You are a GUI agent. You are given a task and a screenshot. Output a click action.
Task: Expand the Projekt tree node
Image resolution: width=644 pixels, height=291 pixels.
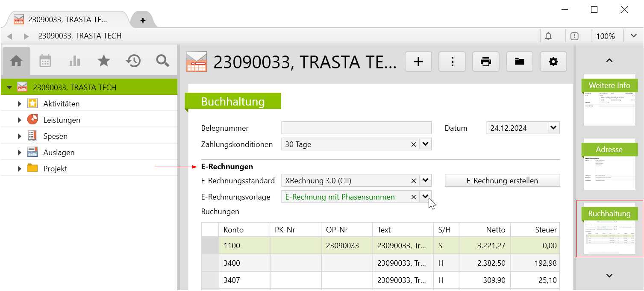click(x=19, y=169)
